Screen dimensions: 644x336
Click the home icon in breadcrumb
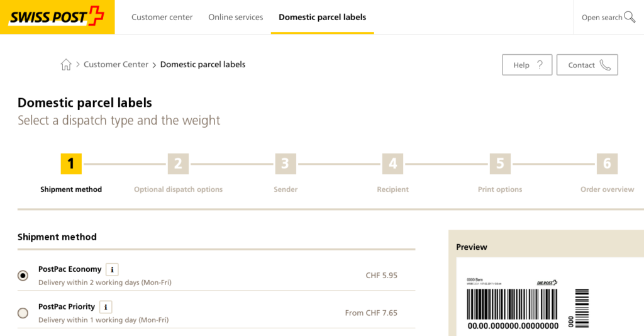[66, 64]
